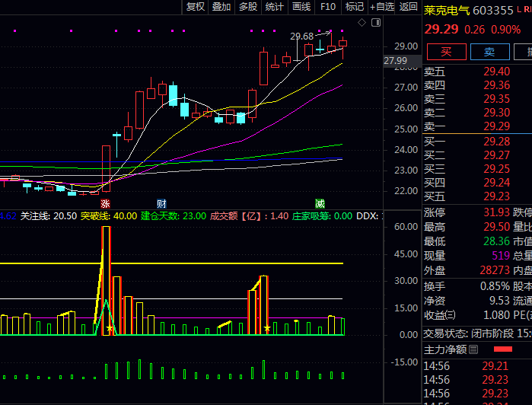The image size is (532, 405).
Task: Open the F10 company info tab
Action: tap(328, 7)
